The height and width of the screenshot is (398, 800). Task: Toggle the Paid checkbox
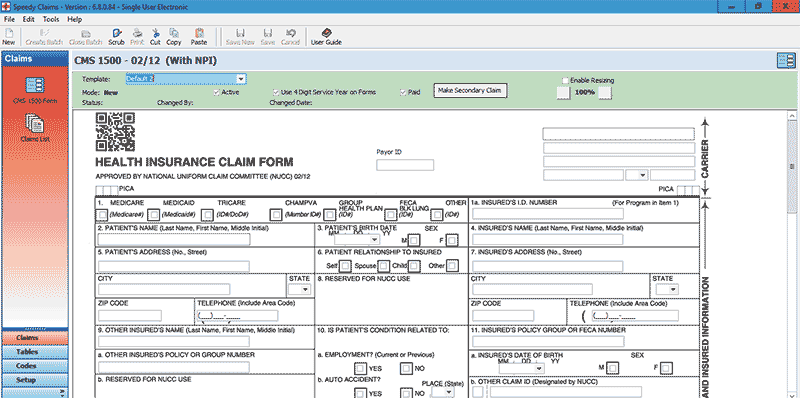pos(404,92)
